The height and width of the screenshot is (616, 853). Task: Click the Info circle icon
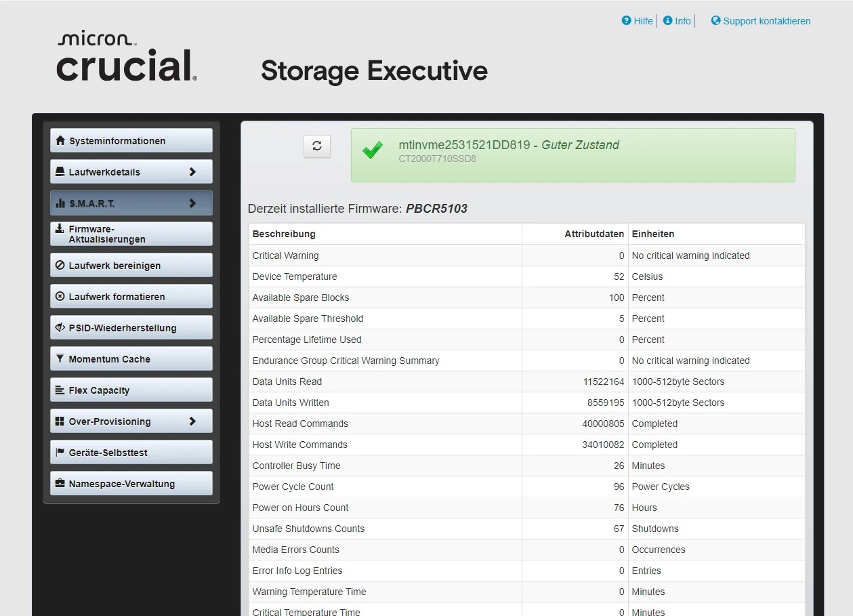point(667,21)
